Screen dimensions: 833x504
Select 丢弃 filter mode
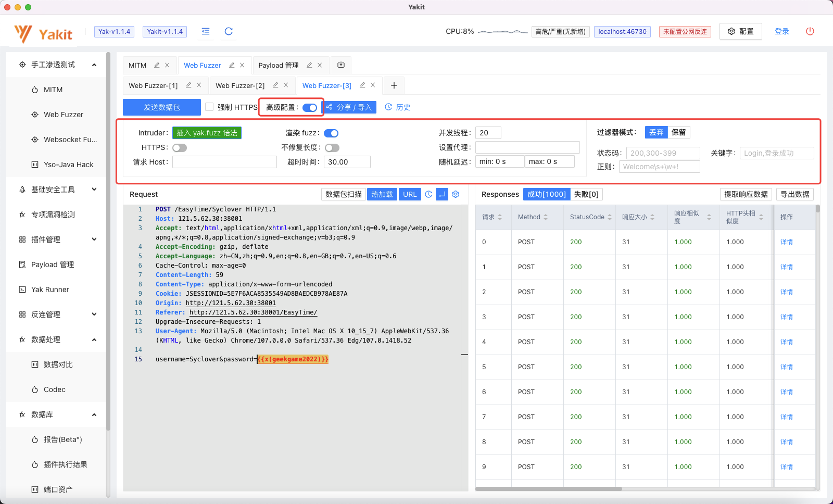(657, 132)
